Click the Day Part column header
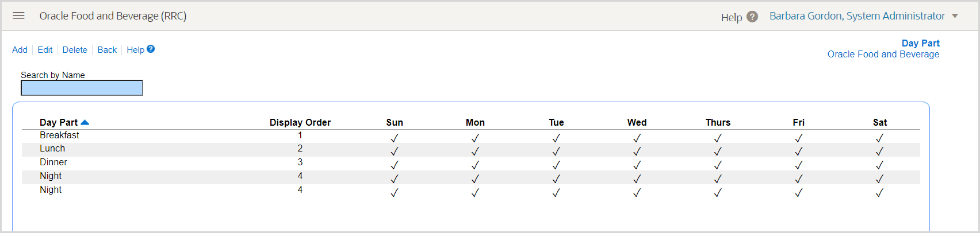Viewport: 980px width, 233px height. click(x=58, y=122)
